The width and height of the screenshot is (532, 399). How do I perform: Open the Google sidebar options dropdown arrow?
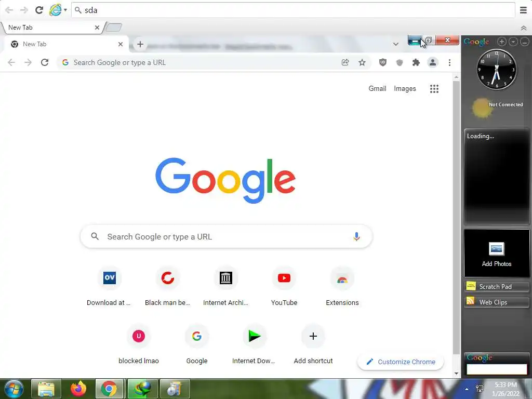513,42
